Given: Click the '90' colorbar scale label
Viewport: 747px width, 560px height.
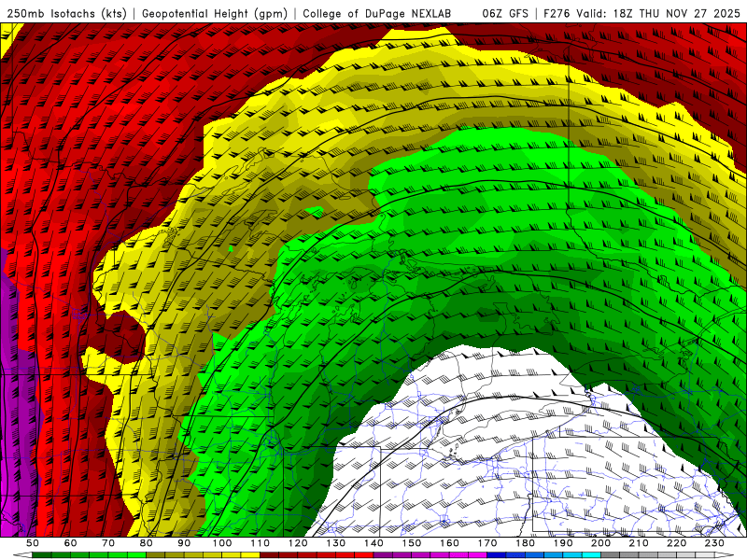Looking at the screenshot, I should pos(184,543).
